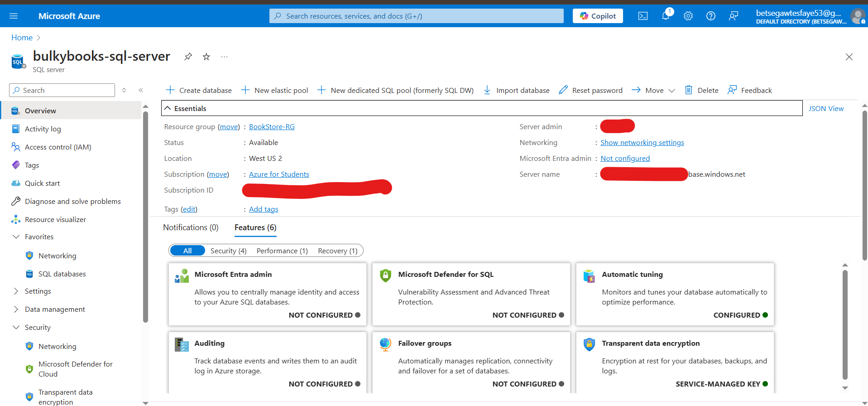The image size is (868, 406).
Task: Open the more options ellipsis near title
Action: [x=224, y=57]
